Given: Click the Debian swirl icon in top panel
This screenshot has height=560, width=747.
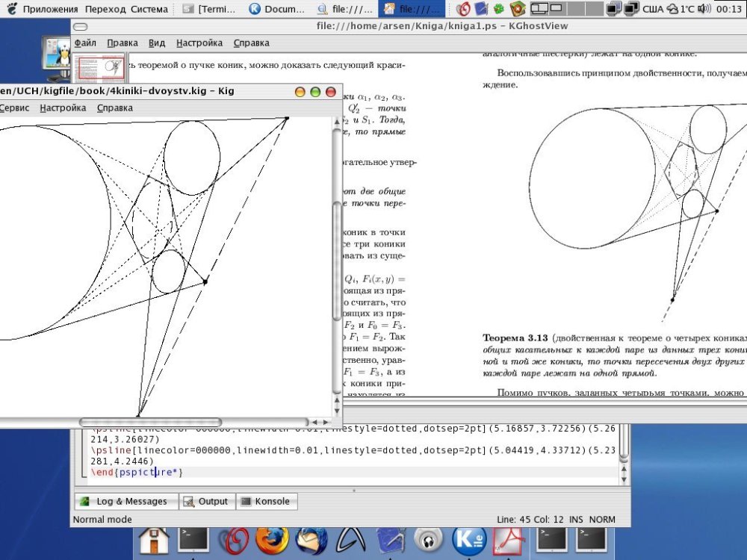Looking at the screenshot, I should pyautogui.click(x=463, y=8).
